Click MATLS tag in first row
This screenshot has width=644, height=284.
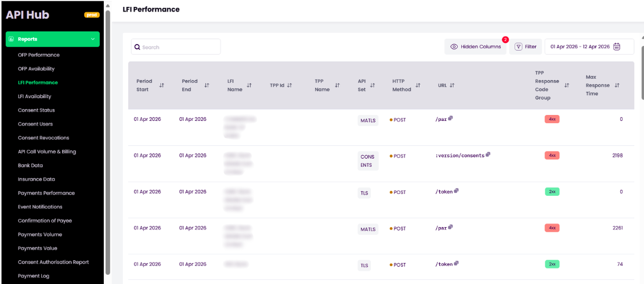coord(368,120)
